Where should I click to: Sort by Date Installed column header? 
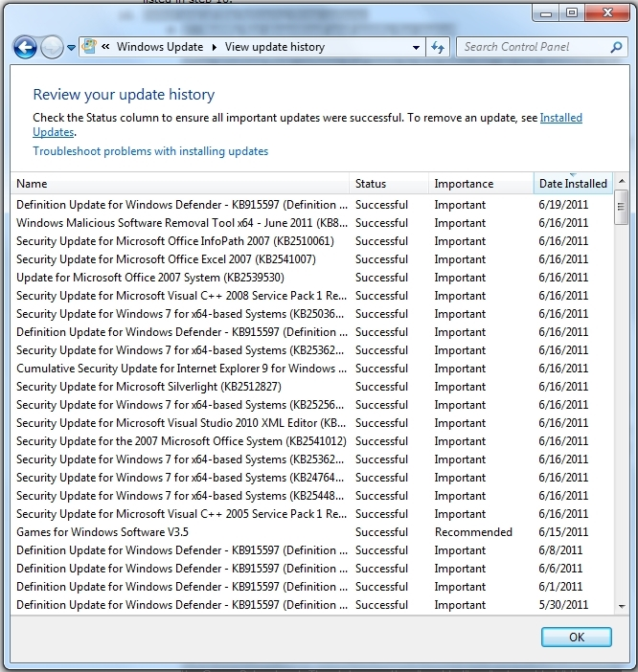coord(572,184)
